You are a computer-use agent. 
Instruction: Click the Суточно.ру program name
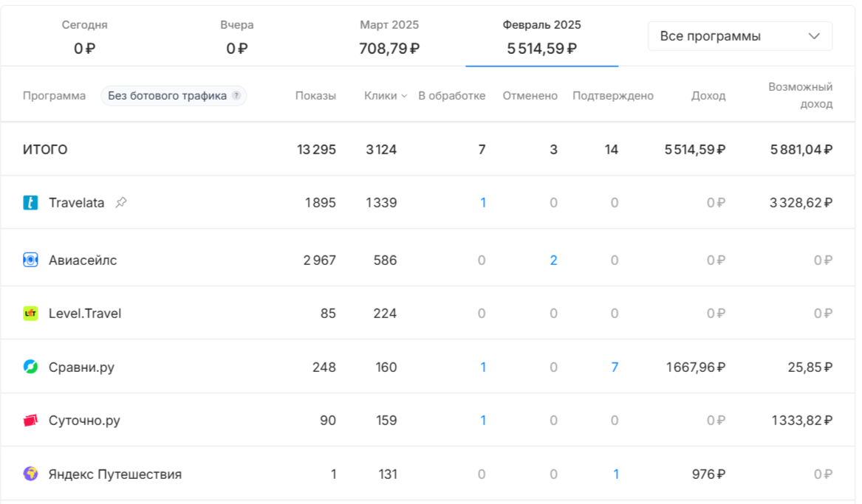(84, 421)
